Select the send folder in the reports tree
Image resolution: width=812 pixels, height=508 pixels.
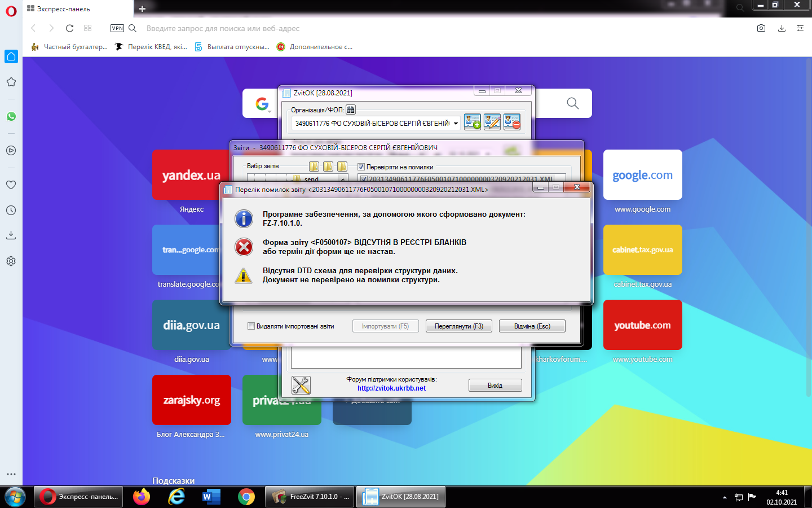(x=311, y=179)
